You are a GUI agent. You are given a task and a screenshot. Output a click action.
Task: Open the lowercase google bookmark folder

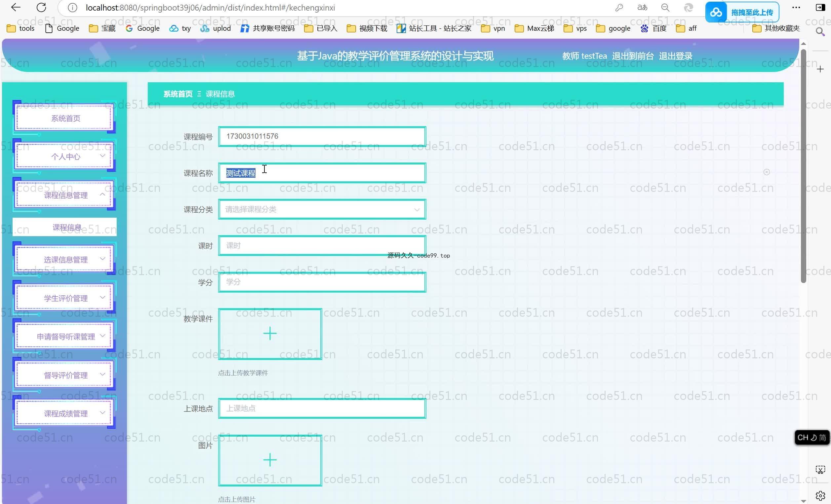(613, 28)
